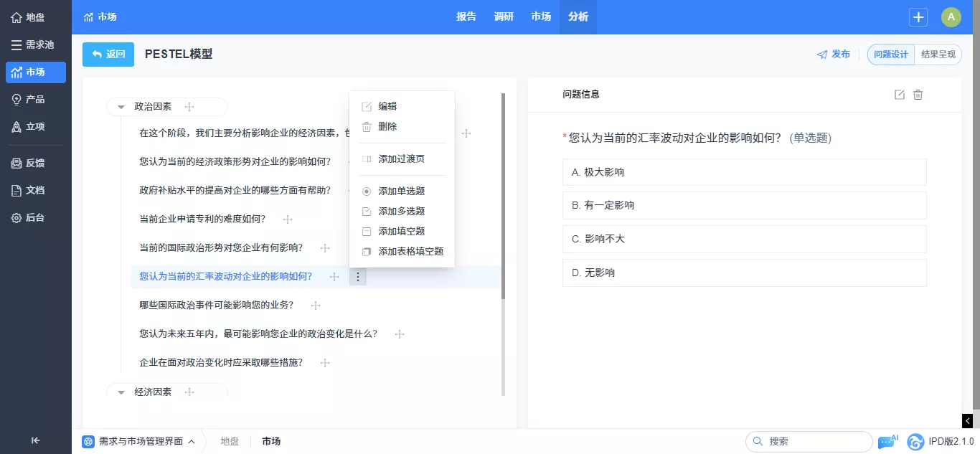Screen dimensions: 980x454
Task: Switch view to 问题设计
Action: click(x=891, y=55)
